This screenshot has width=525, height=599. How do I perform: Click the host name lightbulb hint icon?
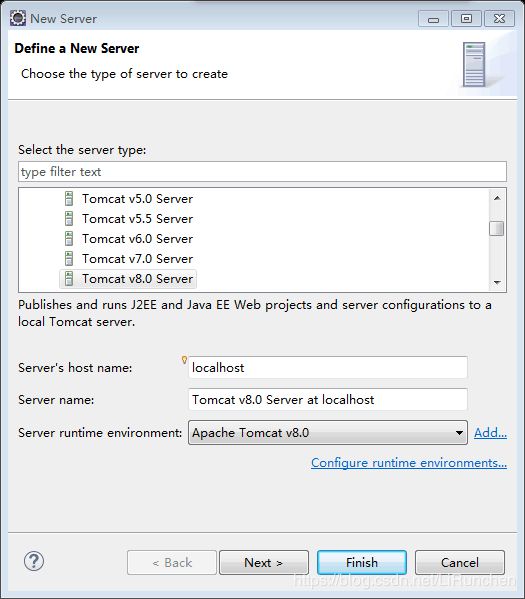(x=184, y=360)
